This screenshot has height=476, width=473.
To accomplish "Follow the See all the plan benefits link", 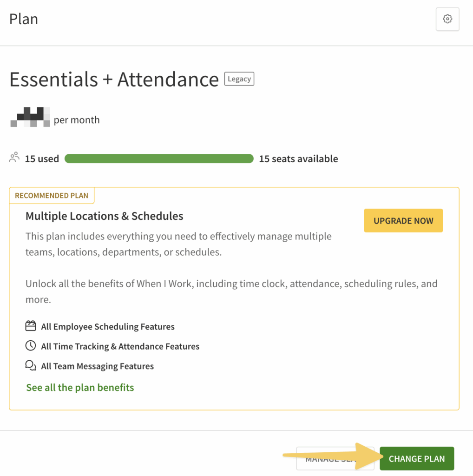I will pos(80,388).
